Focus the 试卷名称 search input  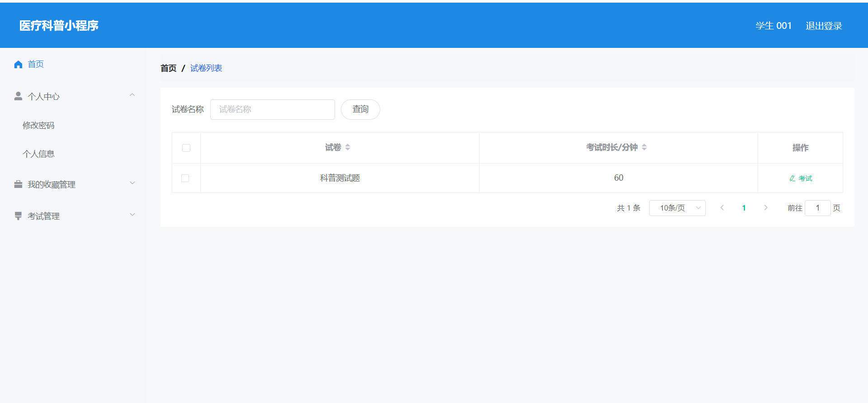[x=273, y=109]
